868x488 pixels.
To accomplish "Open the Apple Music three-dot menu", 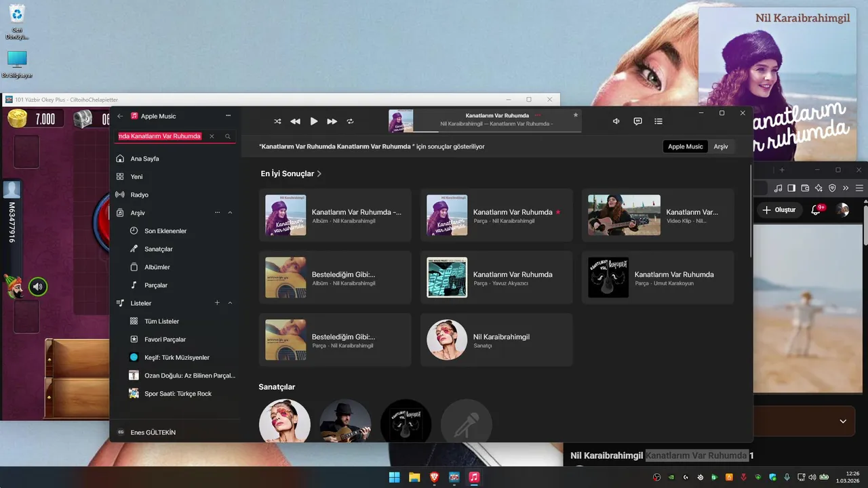I will tap(229, 116).
